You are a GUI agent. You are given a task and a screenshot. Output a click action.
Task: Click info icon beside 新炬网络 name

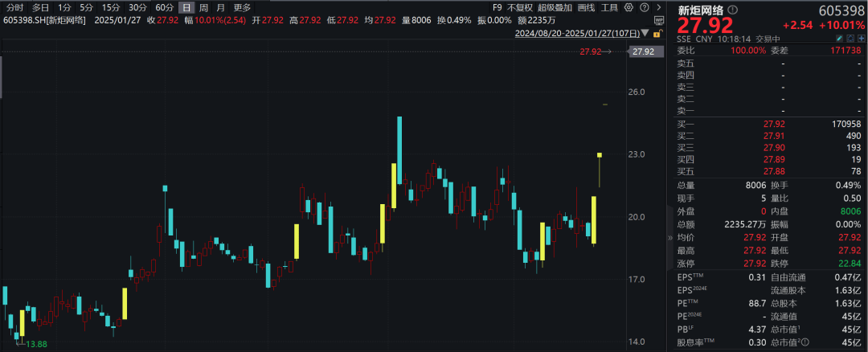coord(732,10)
